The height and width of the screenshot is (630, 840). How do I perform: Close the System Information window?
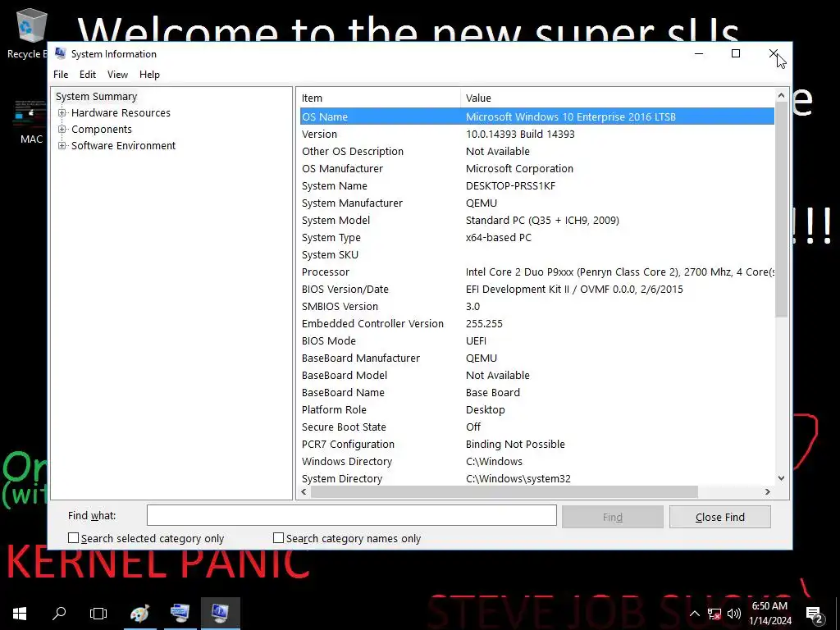773,53
